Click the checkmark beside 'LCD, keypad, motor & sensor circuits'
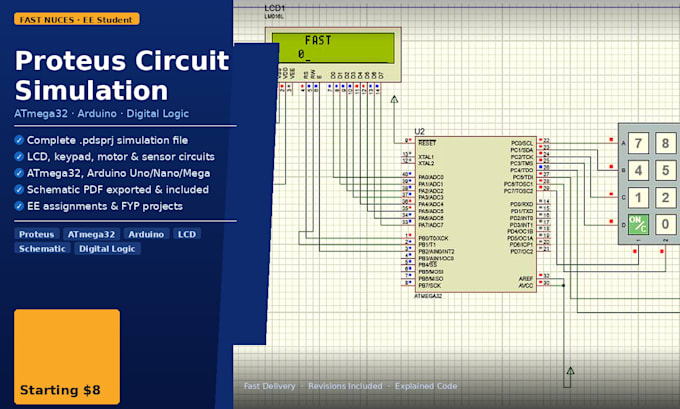 (x=19, y=157)
